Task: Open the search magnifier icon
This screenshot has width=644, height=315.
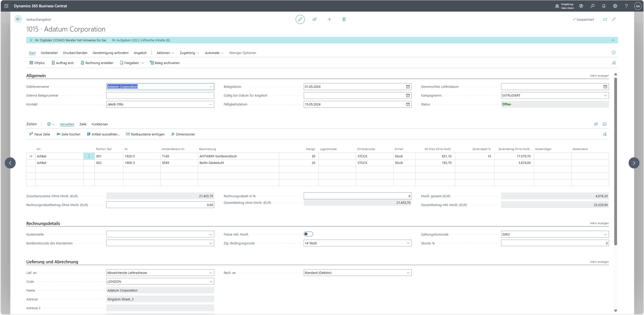Action: click(x=592, y=6)
